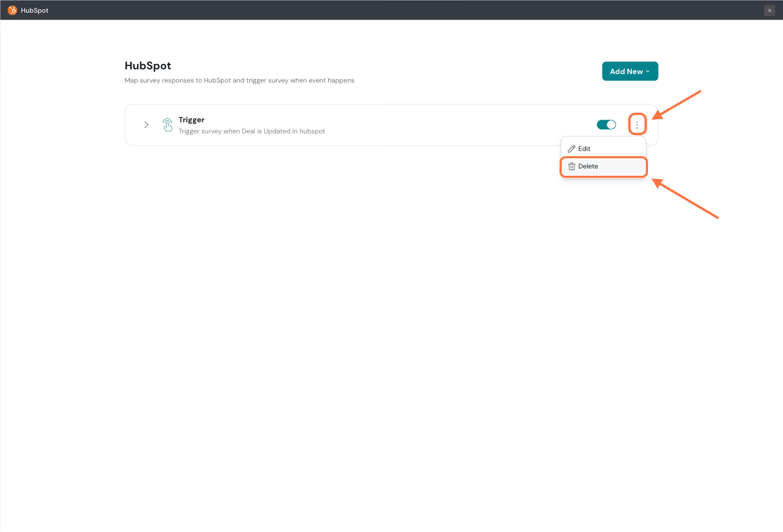
Task: Click the HubSpot sprocket logo in title bar
Action: click(x=12, y=11)
